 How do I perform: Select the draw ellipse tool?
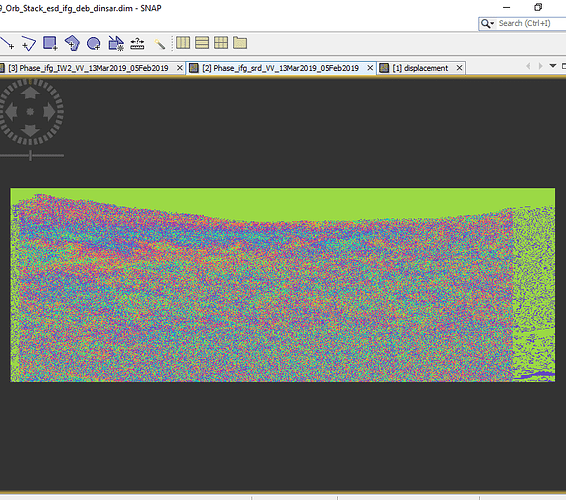coord(94,44)
